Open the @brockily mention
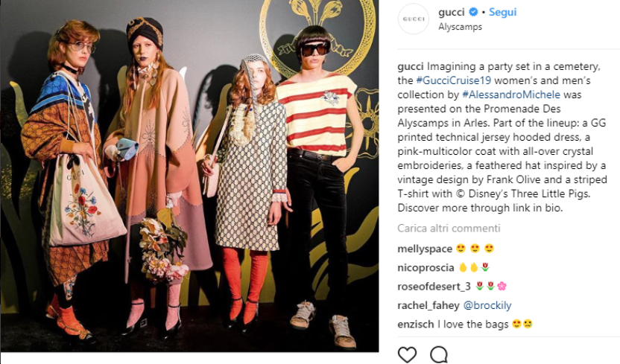This screenshot has height=364, width=620. point(487,305)
